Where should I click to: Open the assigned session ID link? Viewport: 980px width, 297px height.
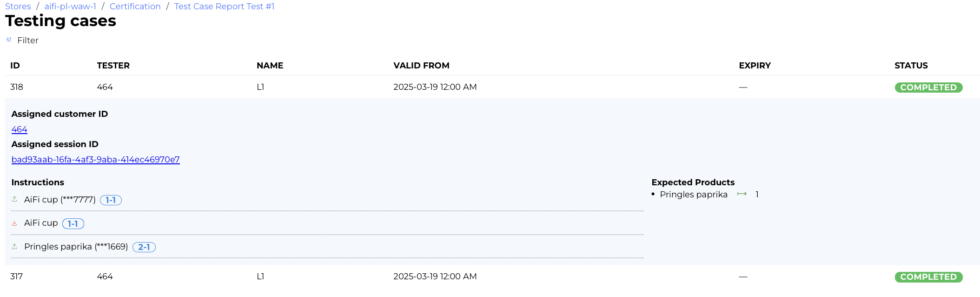95,160
